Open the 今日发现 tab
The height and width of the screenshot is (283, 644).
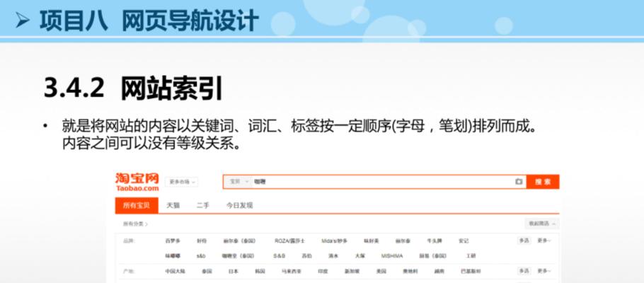pos(239,206)
